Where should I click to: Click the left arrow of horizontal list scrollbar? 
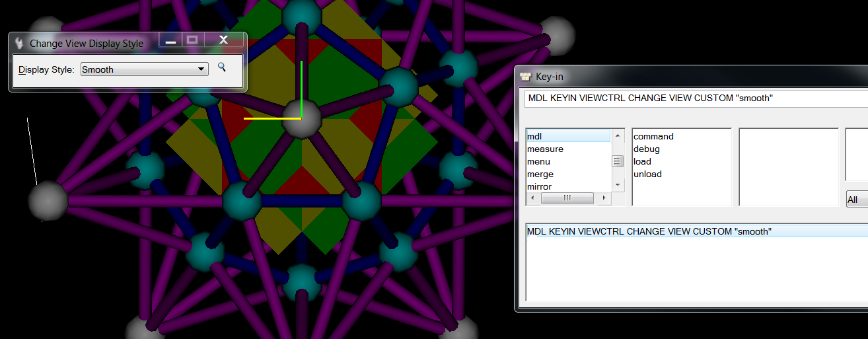click(532, 198)
